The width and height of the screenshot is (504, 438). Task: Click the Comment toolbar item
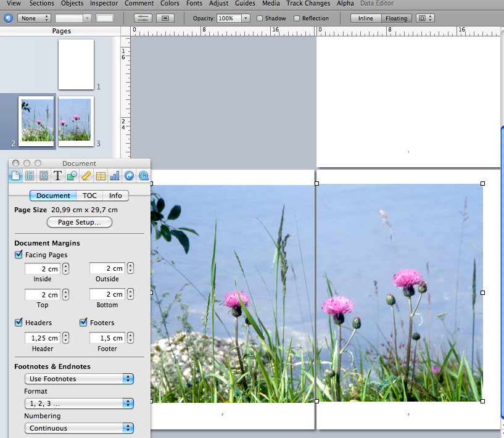pyautogui.click(x=139, y=4)
